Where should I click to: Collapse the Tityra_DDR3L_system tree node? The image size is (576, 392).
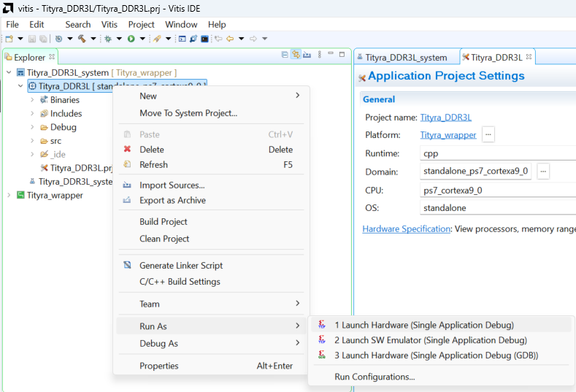[x=9, y=73]
